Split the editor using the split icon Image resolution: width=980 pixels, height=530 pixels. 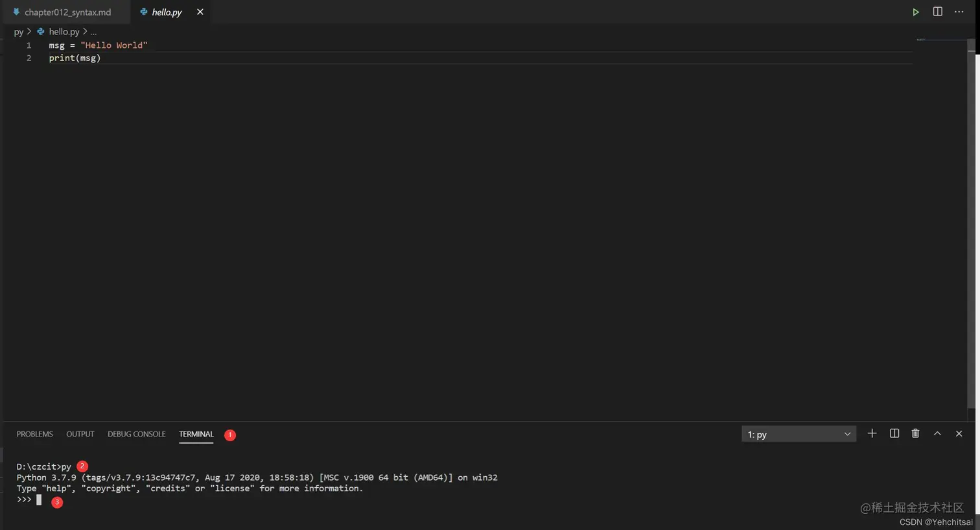(x=937, y=12)
